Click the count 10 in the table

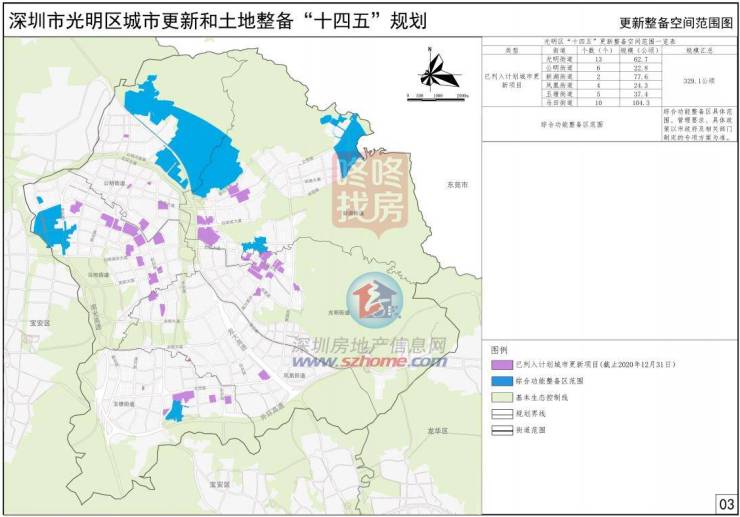click(x=598, y=102)
